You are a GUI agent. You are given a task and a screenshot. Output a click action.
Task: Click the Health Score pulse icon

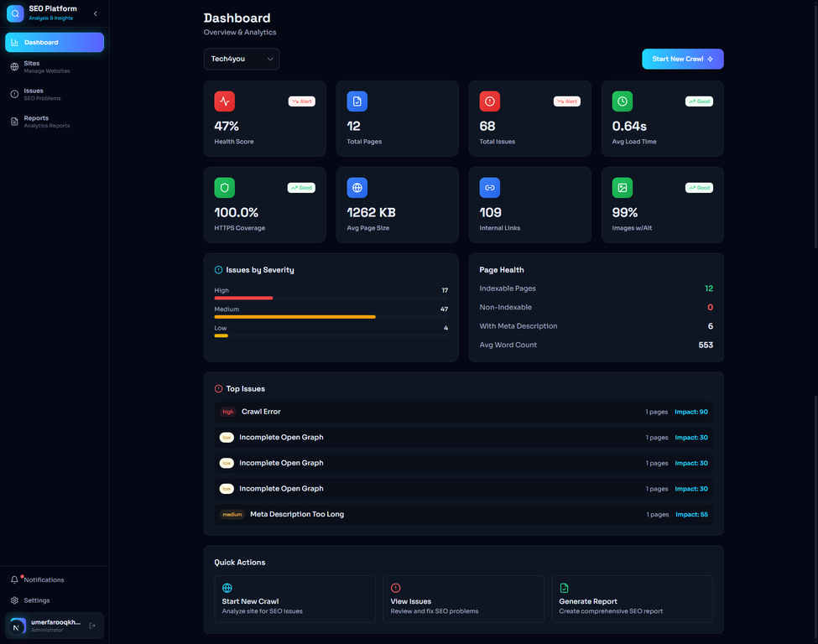click(224, 101)
